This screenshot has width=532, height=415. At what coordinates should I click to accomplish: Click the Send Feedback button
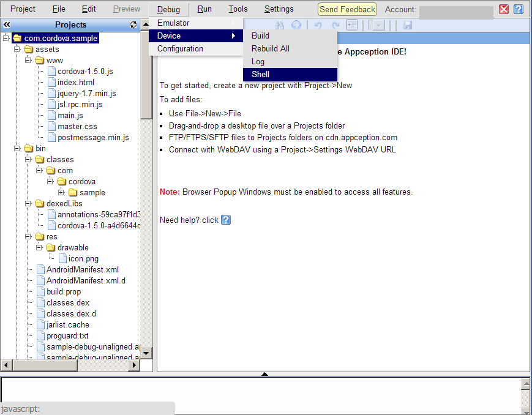click(x=348, y=9)
